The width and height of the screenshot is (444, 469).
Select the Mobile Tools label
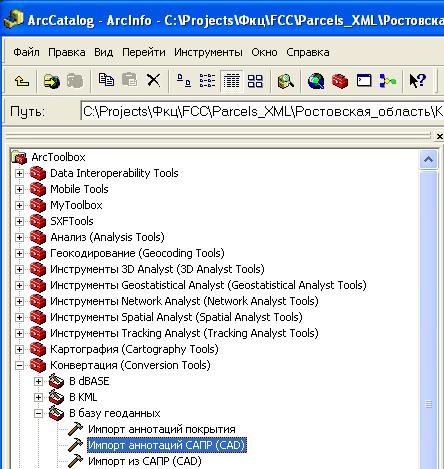click(x=79, y=189)
